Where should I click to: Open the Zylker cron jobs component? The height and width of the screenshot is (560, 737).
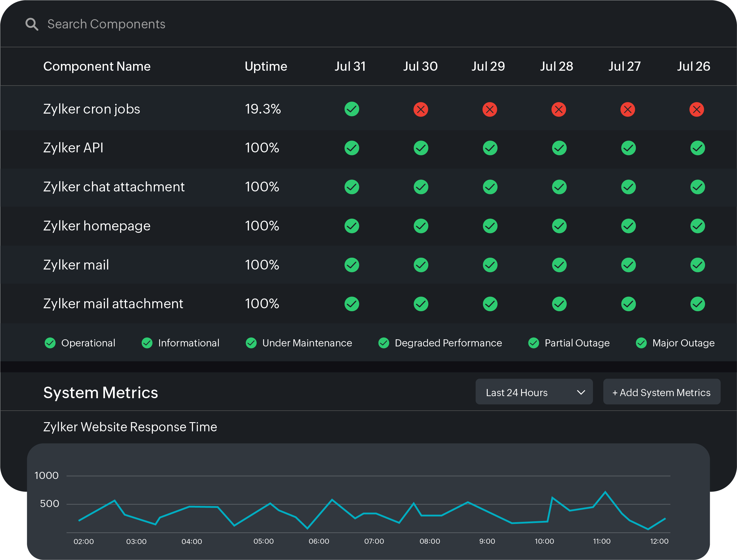(91, 109)
